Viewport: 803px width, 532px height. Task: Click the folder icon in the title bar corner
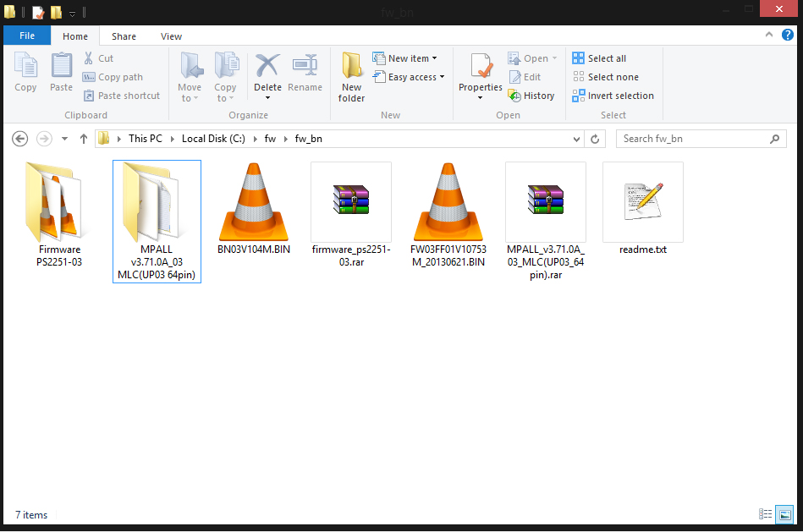9,11
